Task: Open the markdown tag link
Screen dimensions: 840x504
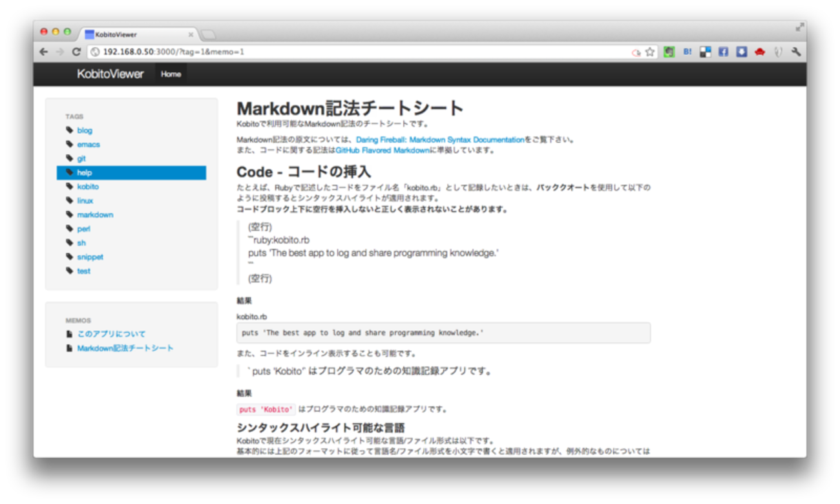Action: tap(95, 215)
